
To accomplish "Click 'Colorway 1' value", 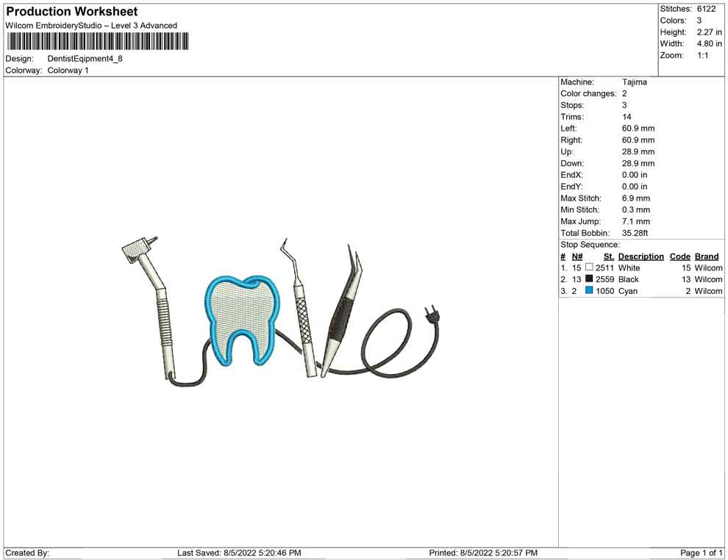I will pyautogui.click(x=68, y=71).
